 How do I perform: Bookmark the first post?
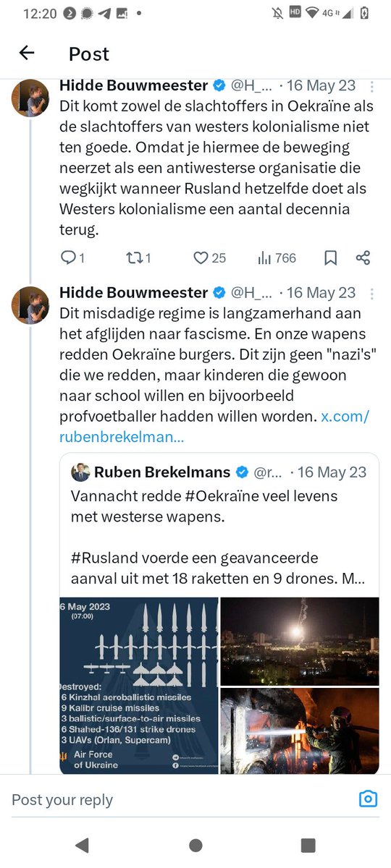click(330, 258)
